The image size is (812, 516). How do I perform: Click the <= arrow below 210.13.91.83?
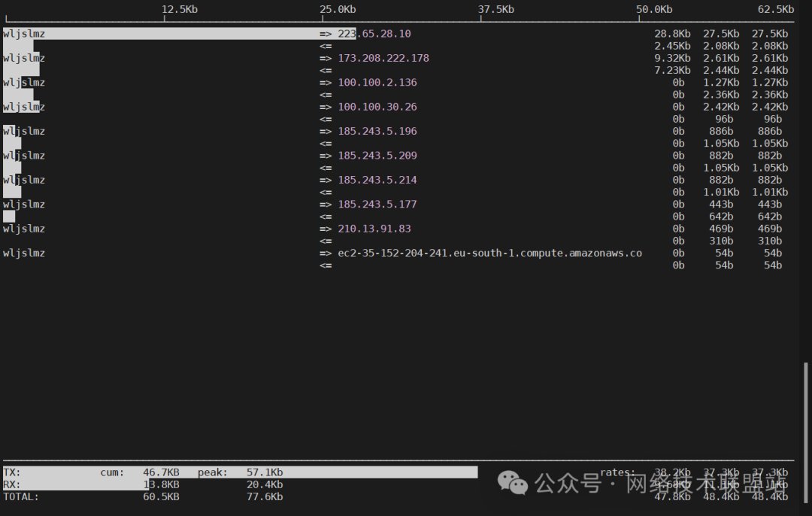coord(326,241)
